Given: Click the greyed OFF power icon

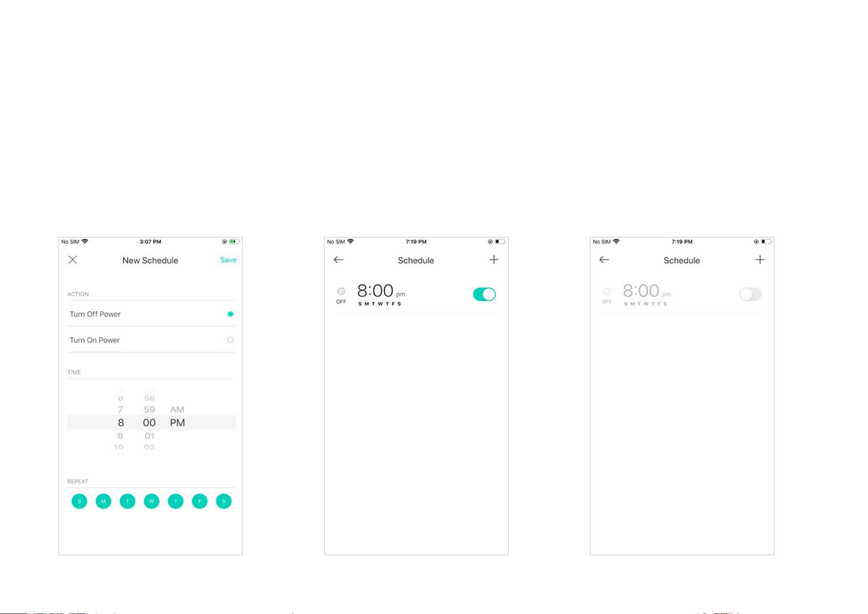Looking at the screenshot, I should point(607,291).
